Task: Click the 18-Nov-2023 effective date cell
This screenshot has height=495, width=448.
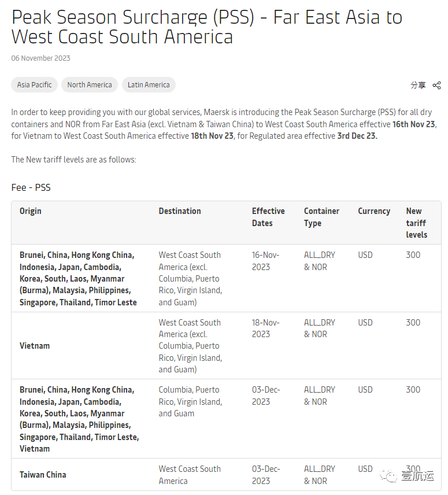Action: [x=266, y=328]
